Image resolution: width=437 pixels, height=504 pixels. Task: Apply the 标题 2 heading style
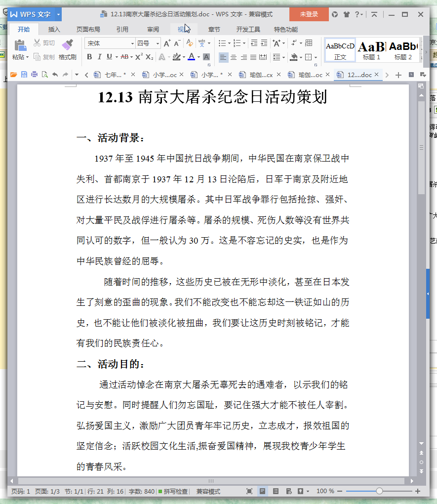[403, 50]
